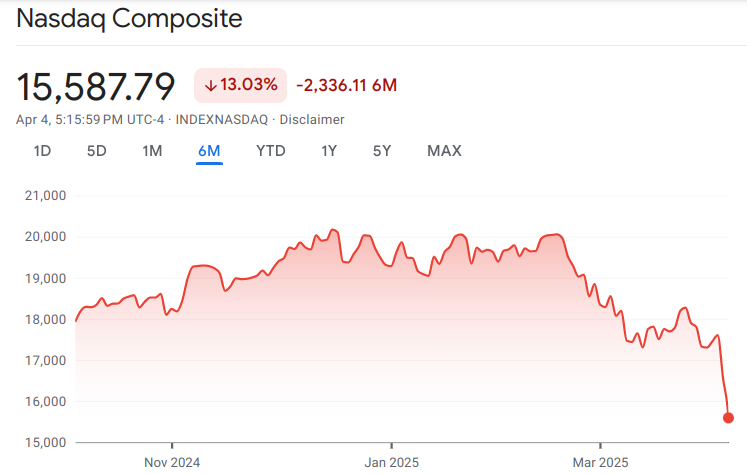Click the 15,587.79 index value
This screenshot has height=474, width=747.
pos(96,86)
